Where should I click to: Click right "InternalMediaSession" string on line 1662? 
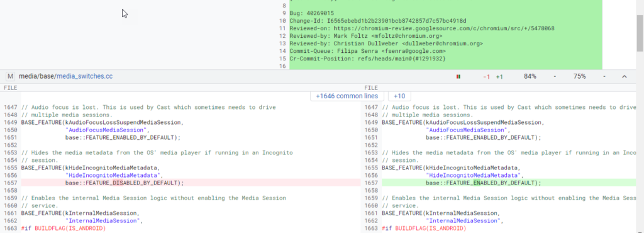point(465,220)
